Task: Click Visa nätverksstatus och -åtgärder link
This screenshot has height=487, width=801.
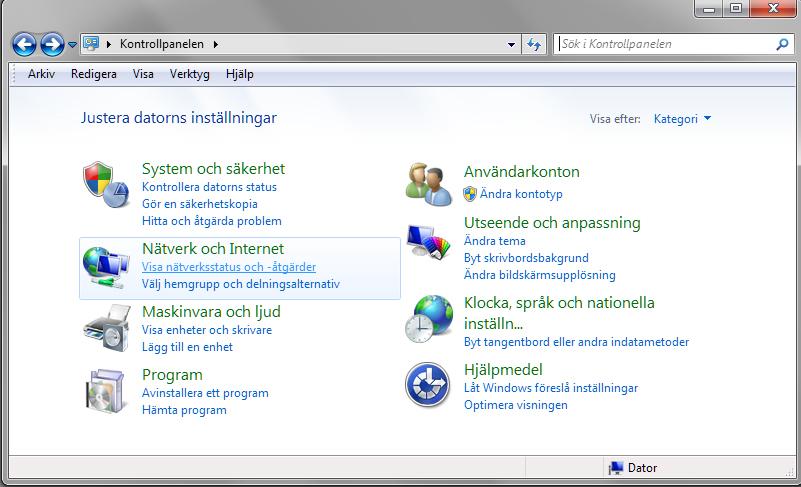Action: click(x=229, y=267)
